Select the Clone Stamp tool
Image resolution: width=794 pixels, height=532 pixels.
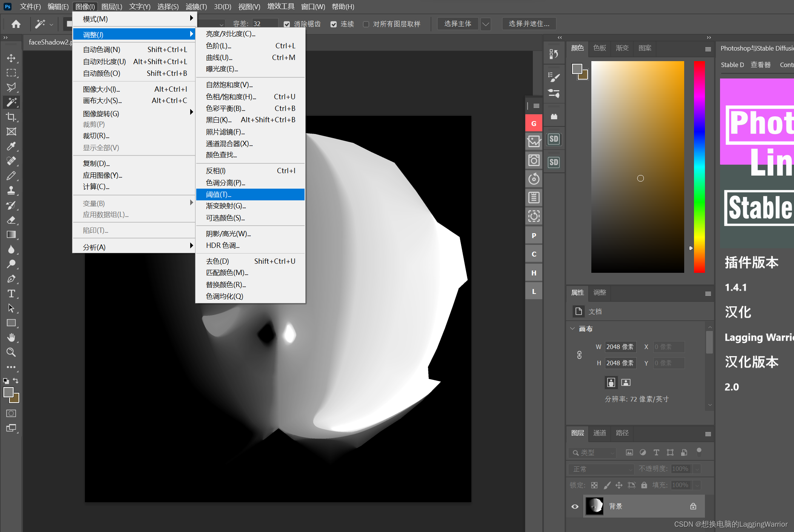(11, 191)
